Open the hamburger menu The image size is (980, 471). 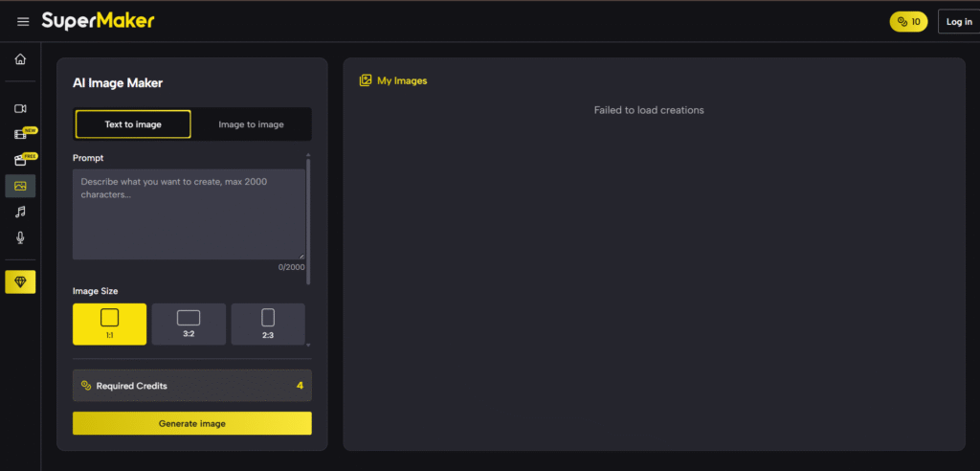click(23, 22)
